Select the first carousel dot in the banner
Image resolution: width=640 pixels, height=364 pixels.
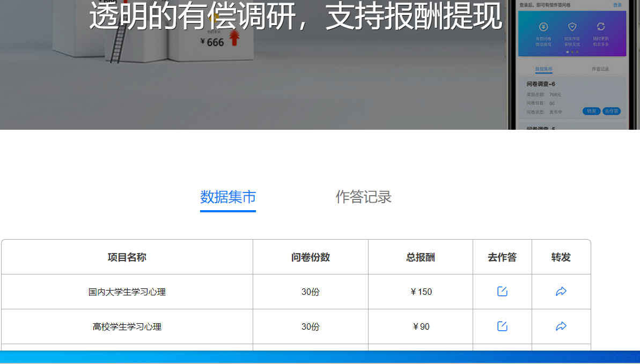568,51
